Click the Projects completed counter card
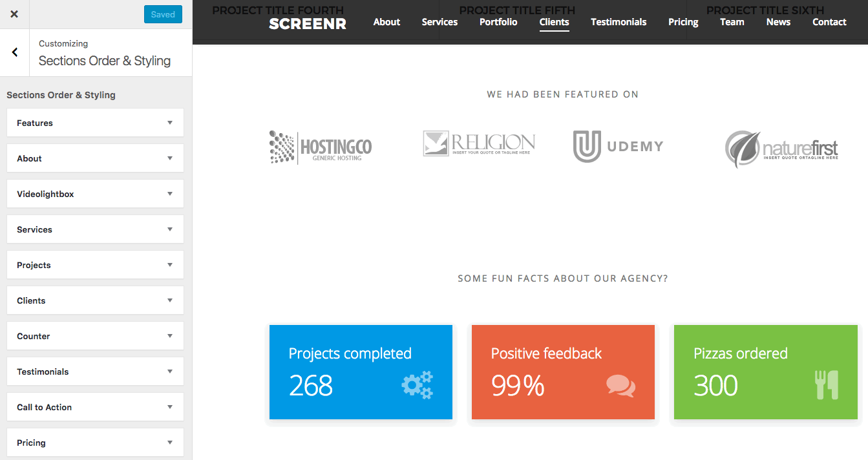This screenshot has height=460, width=868. tap(361, 372)
